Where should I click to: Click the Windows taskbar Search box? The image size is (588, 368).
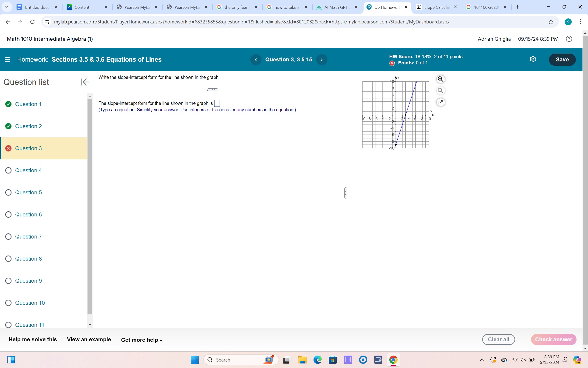coord(241,360)
